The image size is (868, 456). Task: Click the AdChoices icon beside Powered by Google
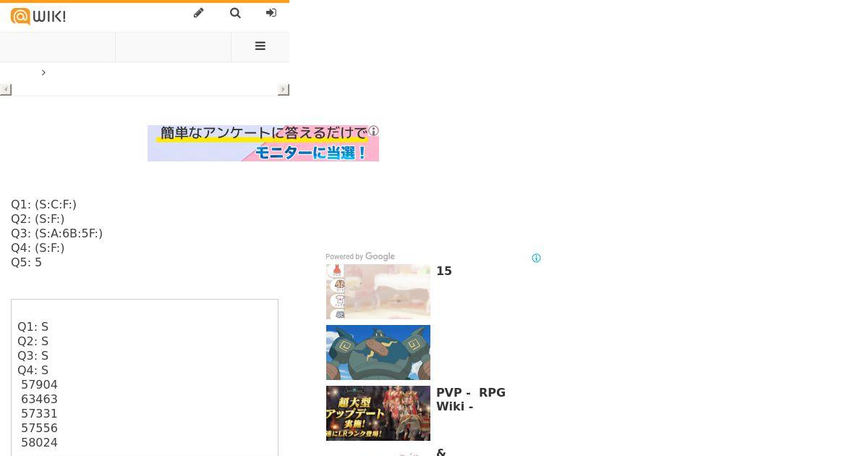coord(536,258)
